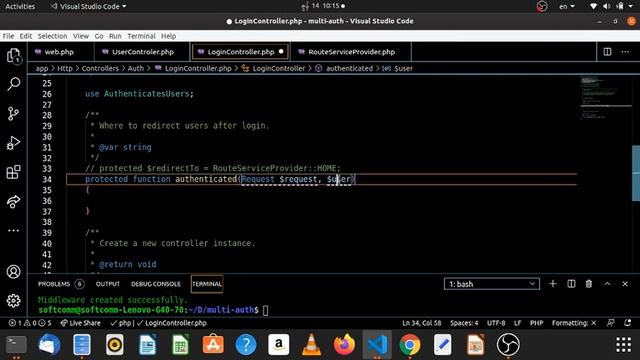
Task: Open Firefox from the dock
Action: point(344,344)
